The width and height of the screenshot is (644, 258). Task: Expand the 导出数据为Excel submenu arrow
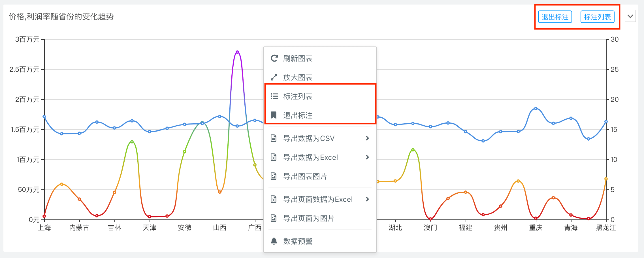pyautogui.click(x=367, y=157)
